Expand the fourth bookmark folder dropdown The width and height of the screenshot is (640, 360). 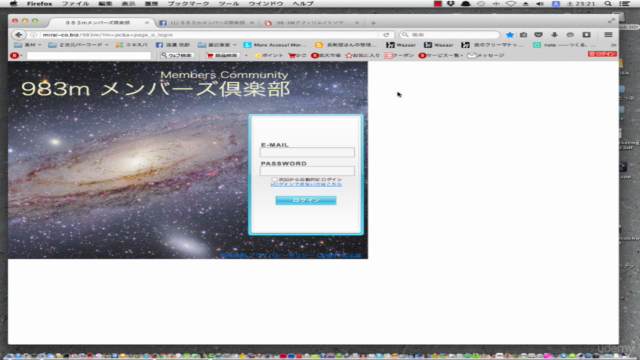235,45
